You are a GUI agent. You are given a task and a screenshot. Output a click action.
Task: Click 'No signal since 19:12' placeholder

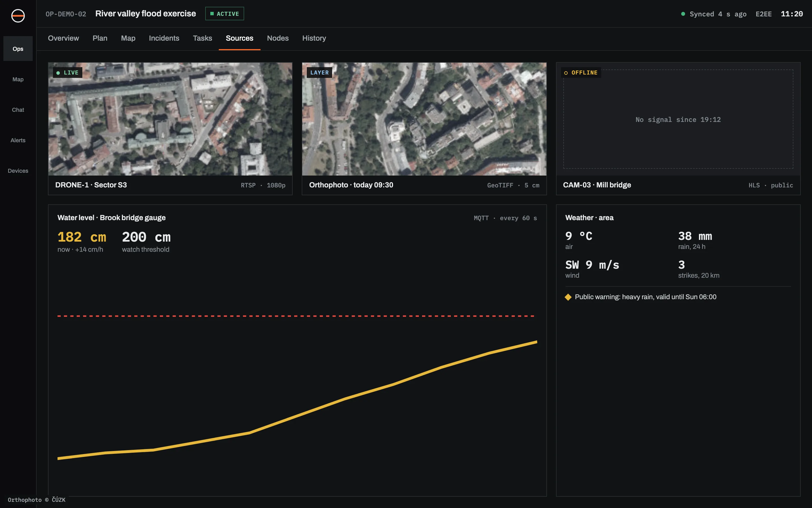(x=678, y=120)
